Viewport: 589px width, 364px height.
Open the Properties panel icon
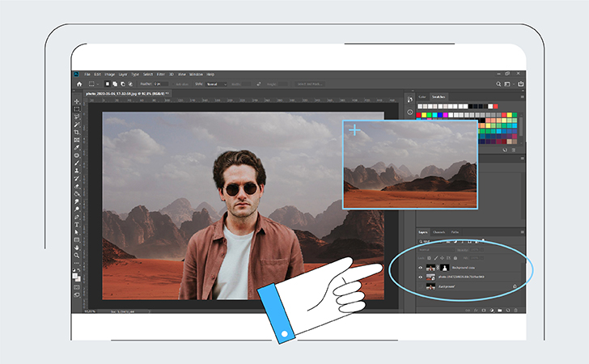(410, 112)
